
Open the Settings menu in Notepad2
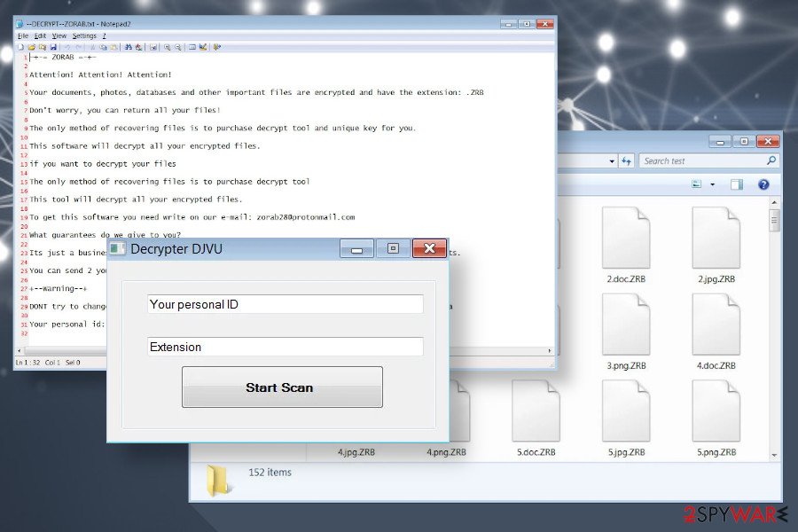coord(84,35)
